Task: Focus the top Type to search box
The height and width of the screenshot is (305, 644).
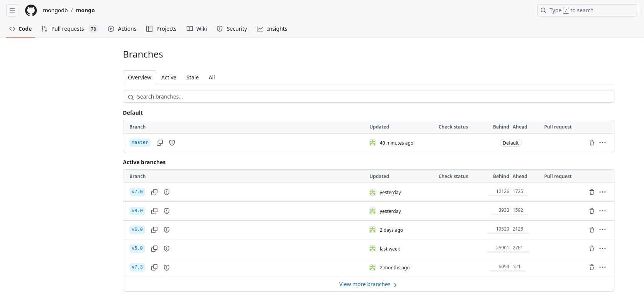Action: tap(586, 10)
